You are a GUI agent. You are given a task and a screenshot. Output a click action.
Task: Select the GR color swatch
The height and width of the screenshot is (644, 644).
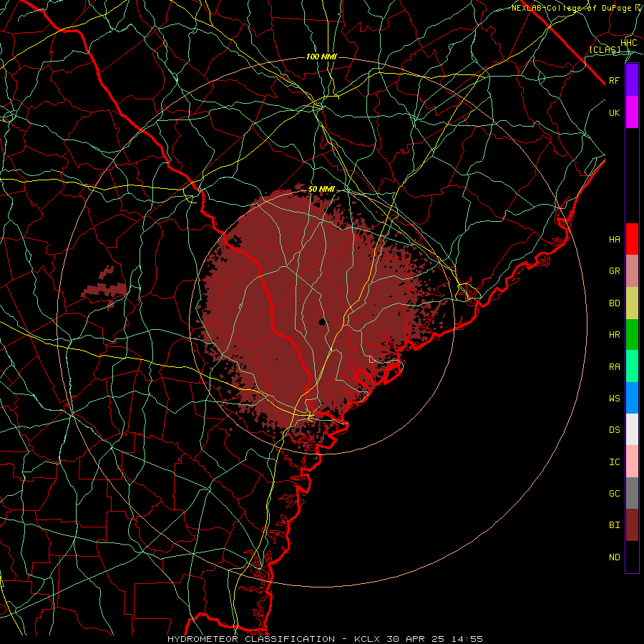(632, 271)
